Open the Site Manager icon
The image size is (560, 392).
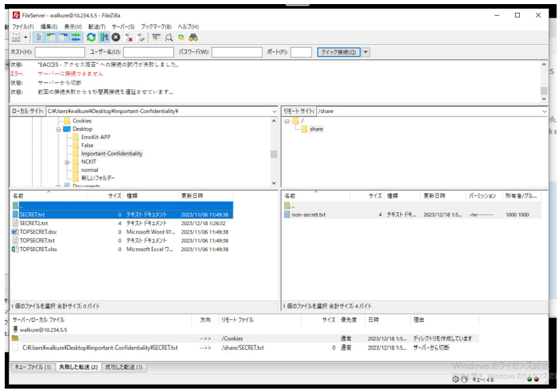coord(16,37)
